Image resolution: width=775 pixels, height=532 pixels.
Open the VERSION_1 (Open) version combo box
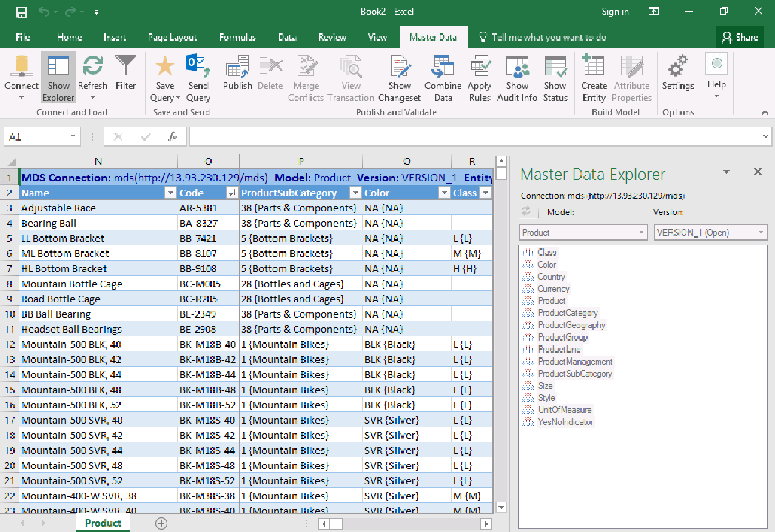pyautogui.click(x=711, y=233)
